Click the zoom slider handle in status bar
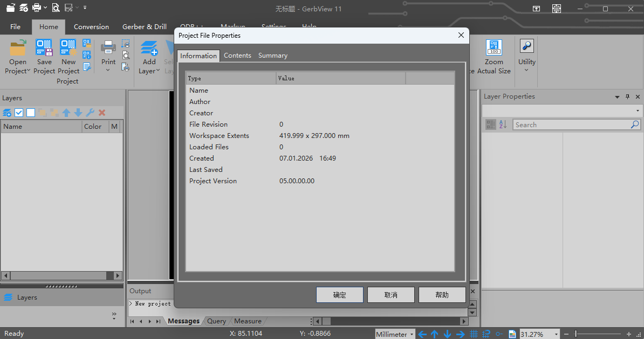Viewport: 644px width, 339px height. pos(576,334)
